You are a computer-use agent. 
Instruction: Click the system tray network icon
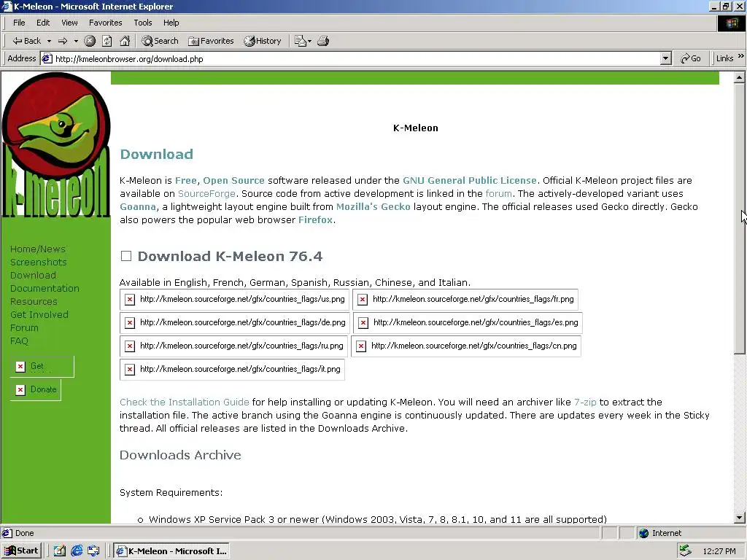point(685,551)
